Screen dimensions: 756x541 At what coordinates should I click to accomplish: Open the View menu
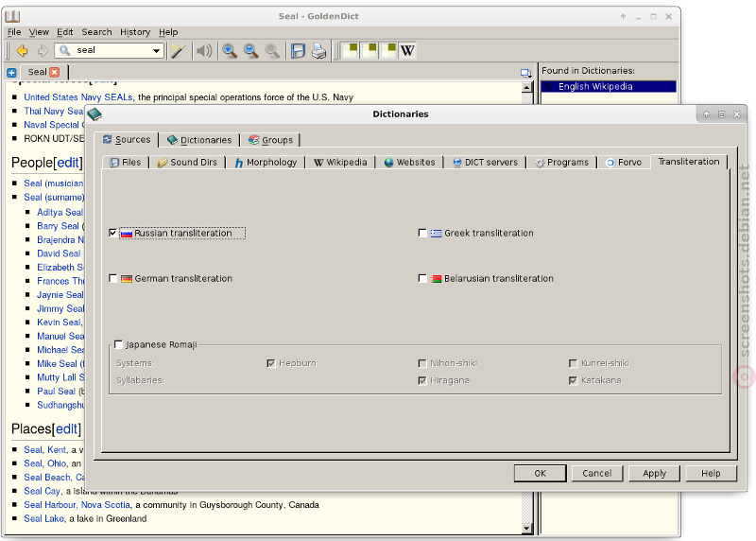(39, 32)
